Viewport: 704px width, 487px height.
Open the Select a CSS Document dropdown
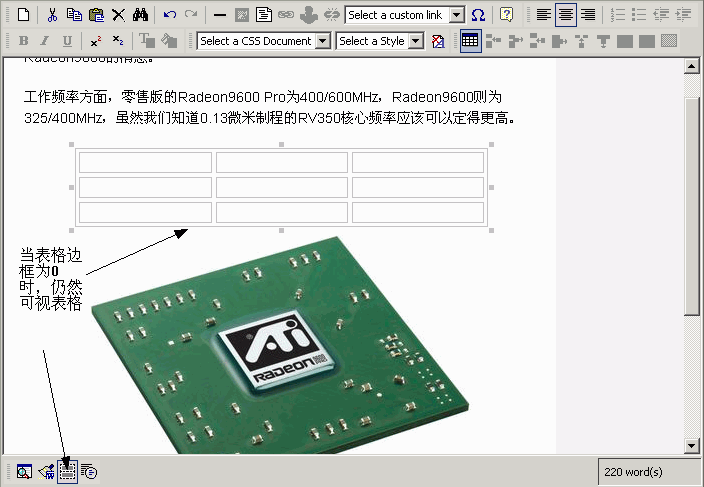click(322, 41)
